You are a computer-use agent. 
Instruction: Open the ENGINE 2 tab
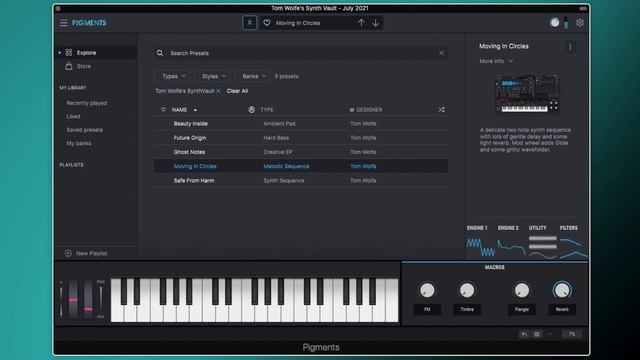pyautogui.click(x=508, y=228)
